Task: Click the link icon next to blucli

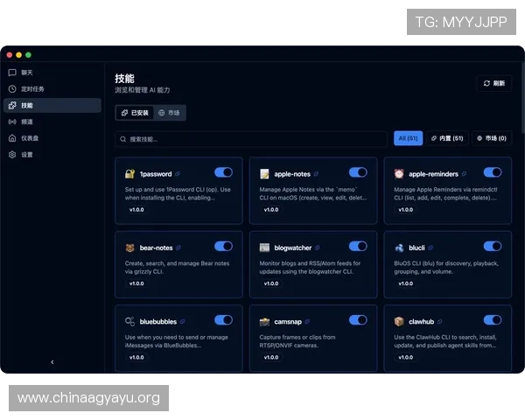Action: [x=430, y=248]
